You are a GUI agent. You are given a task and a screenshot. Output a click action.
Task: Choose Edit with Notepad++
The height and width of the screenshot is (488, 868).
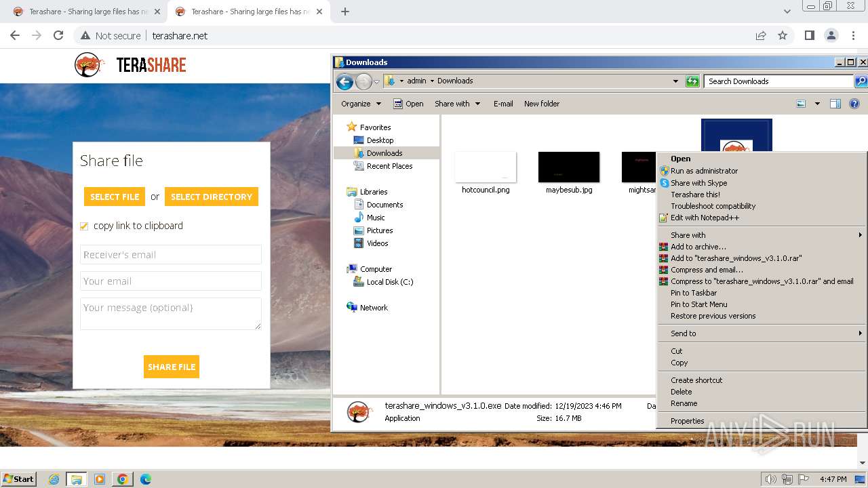pos(705,218)
